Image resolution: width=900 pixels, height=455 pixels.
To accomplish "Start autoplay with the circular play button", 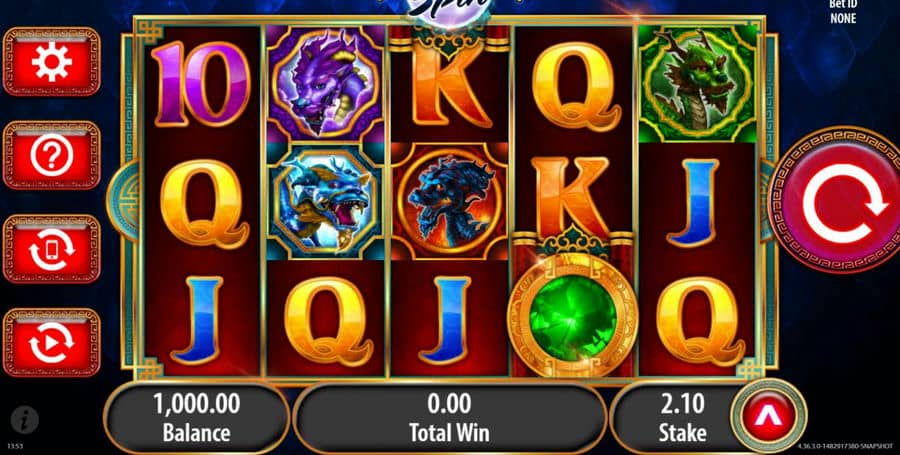I will tap(52, 343).
